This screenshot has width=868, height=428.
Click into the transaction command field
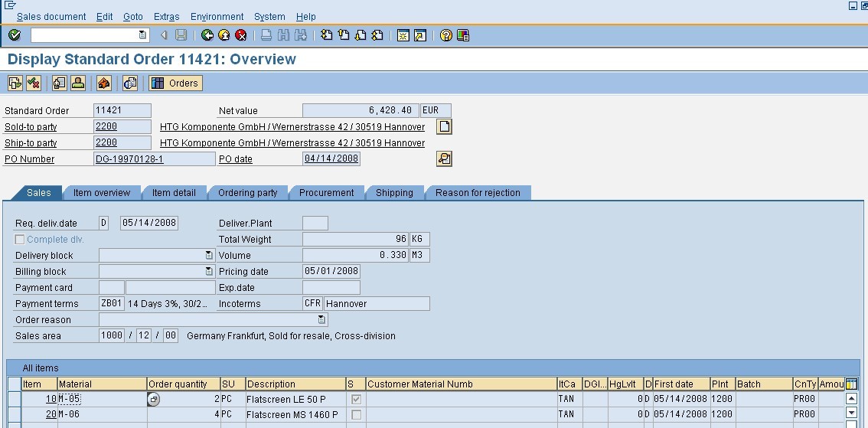(84, 35)
